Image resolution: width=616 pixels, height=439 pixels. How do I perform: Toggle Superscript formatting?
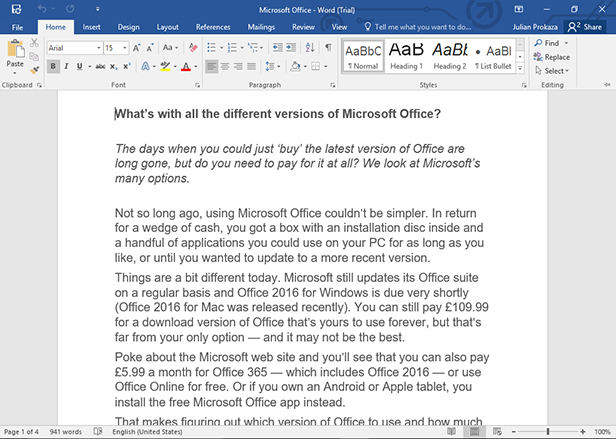126,66
